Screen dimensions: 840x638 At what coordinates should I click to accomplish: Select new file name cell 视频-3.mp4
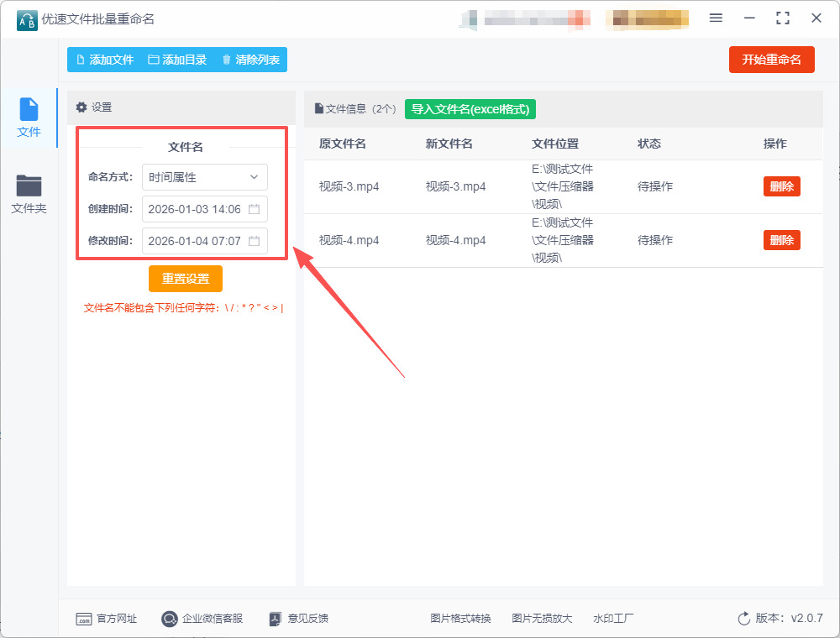[x=455, y=187]
